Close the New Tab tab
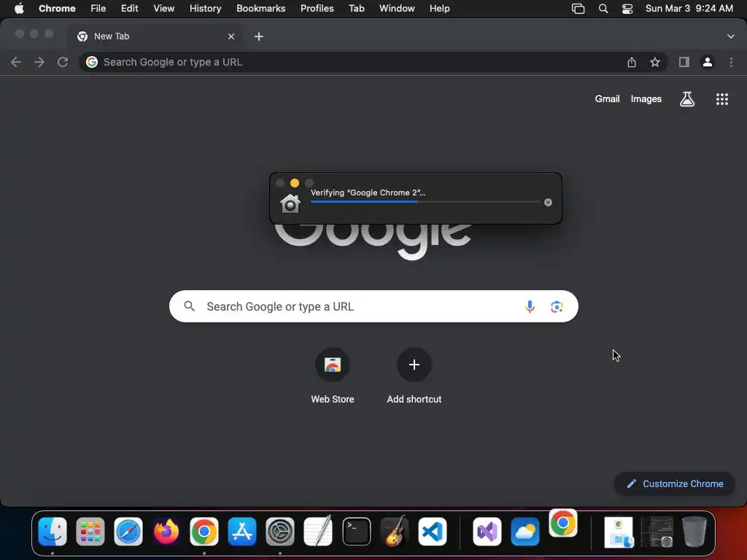The height and width of the screenshot is (560, 747). tap(231, 36)
